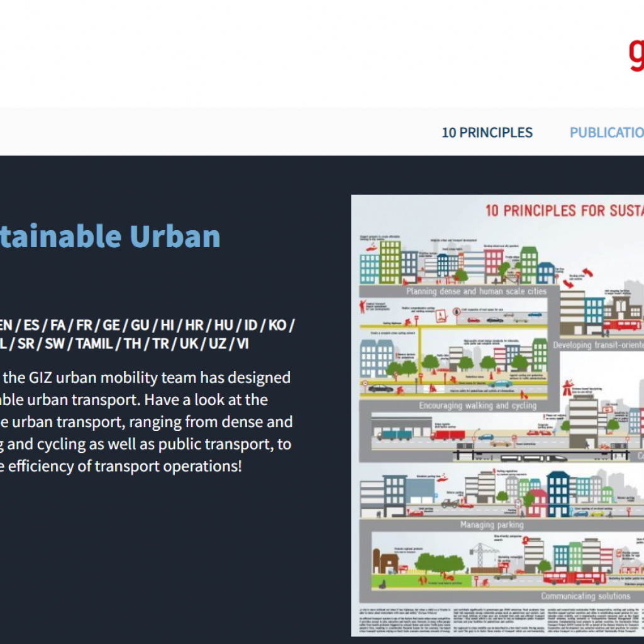Go to the Publications nav tab
The image size is (644, 644).
[606, 133]
